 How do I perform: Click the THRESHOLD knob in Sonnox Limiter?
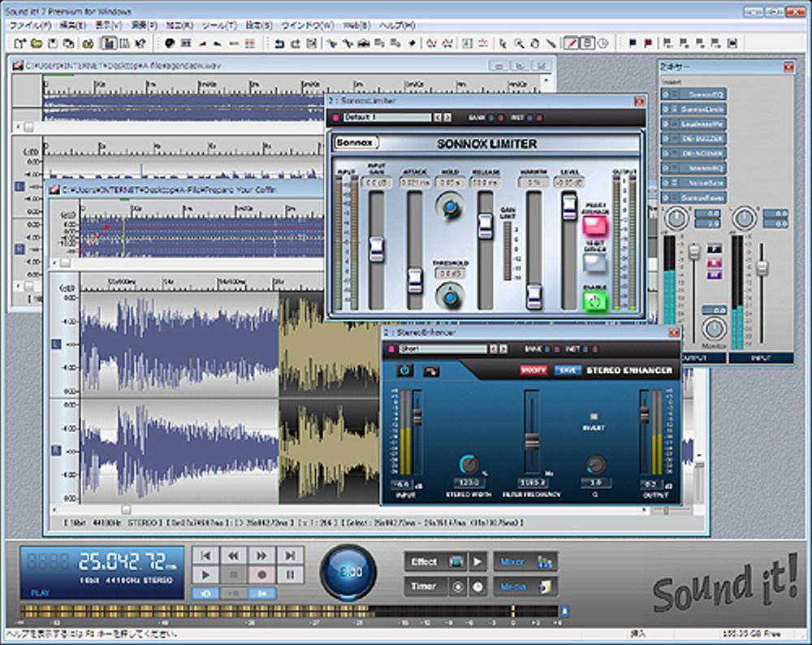coord(450,297)
